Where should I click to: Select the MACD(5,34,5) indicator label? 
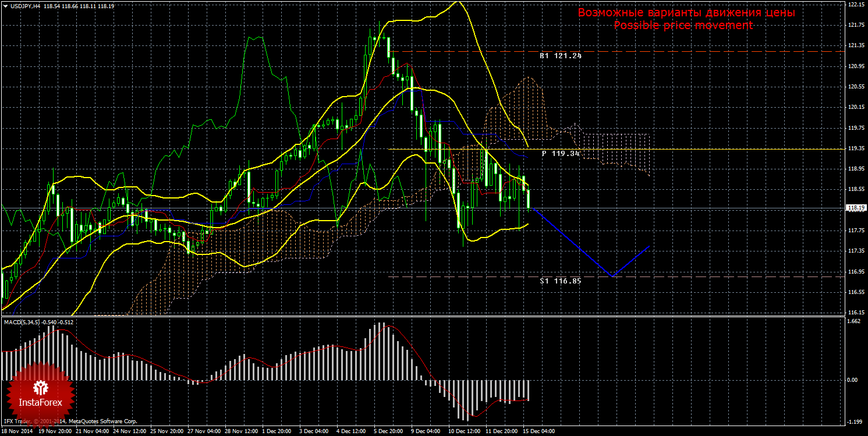point(23,322)
